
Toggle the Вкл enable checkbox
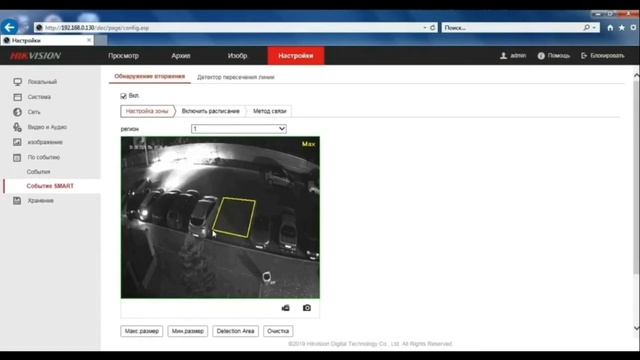[x=123, y=96]
